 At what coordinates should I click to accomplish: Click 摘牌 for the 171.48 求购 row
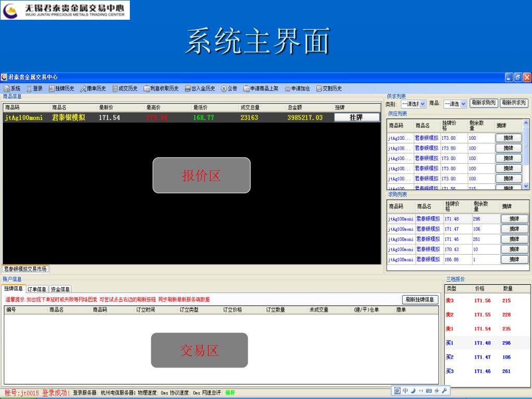[514, 219]
